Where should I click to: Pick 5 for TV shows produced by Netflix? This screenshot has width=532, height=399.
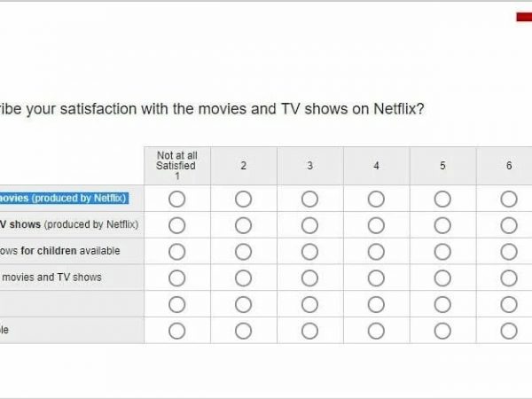442,225
